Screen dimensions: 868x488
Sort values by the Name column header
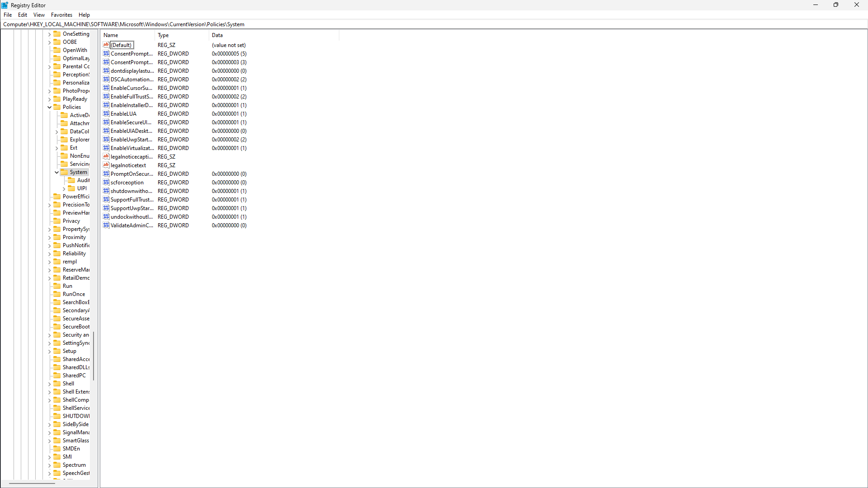click(x=128, y=35)
